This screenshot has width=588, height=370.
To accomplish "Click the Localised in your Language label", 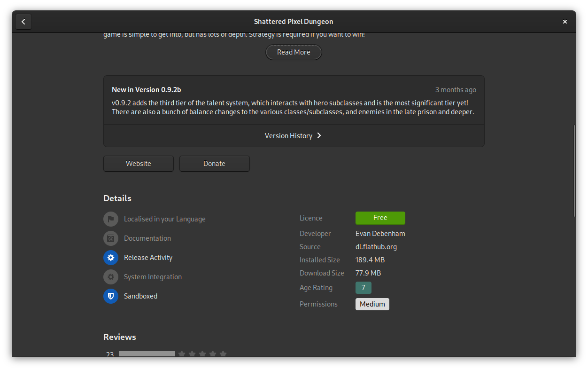I will (x=165, y=219).
